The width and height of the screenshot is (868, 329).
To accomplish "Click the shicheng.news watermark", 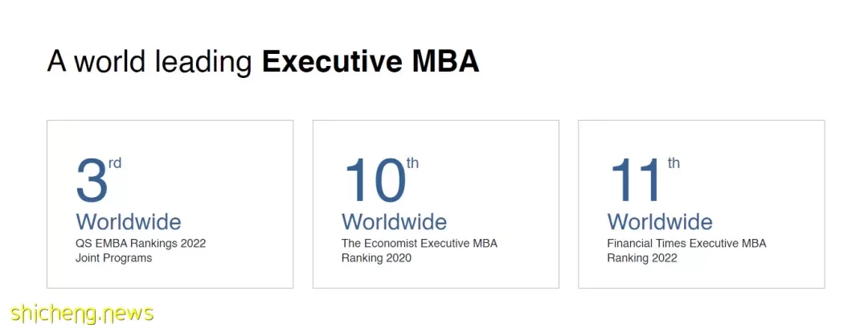I will click(81, 314).
